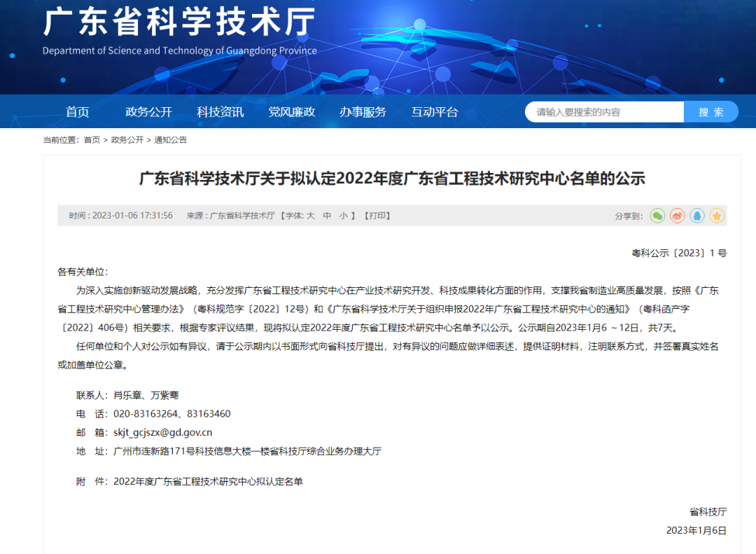Set font size to 小
The width and height of the screenshot is (756, 554).
click(343, 216)
